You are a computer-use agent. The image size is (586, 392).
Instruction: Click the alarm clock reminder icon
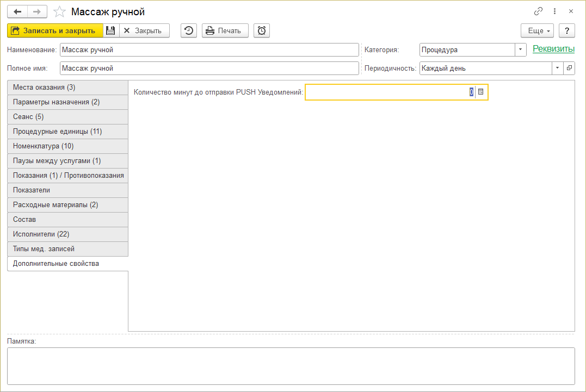pos(262,30)
